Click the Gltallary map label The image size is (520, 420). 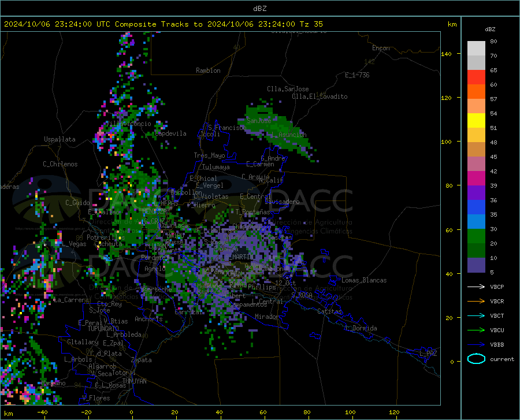pyautogui.click(x=83, y=342)
